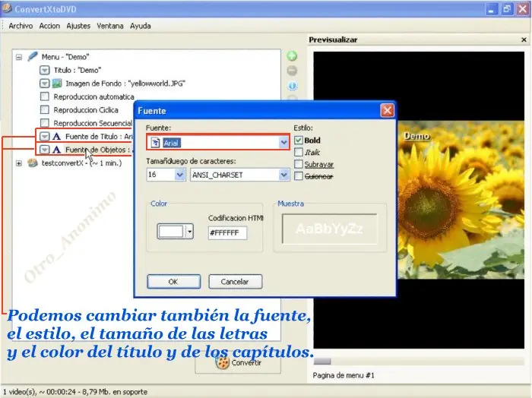Image resolution: width=532 pixels, height=398 pixels.
Task: Open the Ajustes menu
Action: tap(78, 26)
